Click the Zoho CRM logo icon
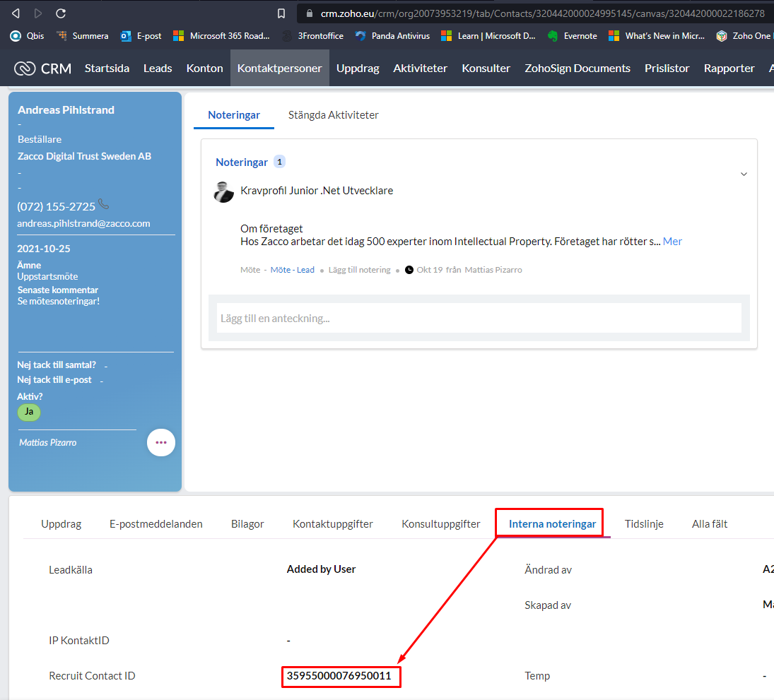Image resolution: width=774 pixels, height=700 pixels. 25,69
